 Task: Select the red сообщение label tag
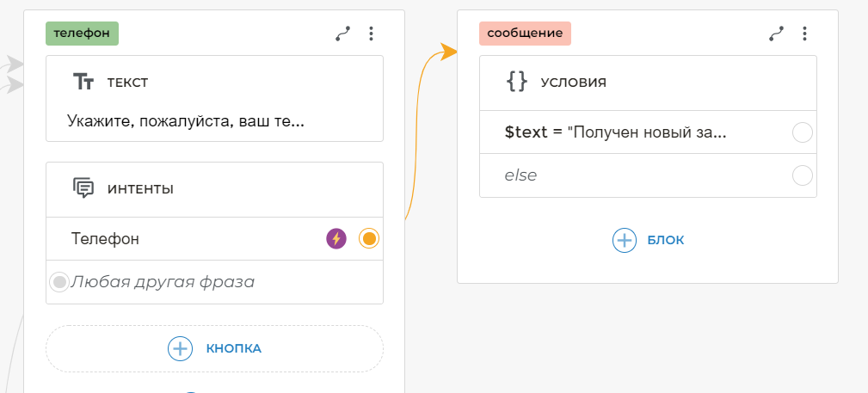[x=525, y=33]
